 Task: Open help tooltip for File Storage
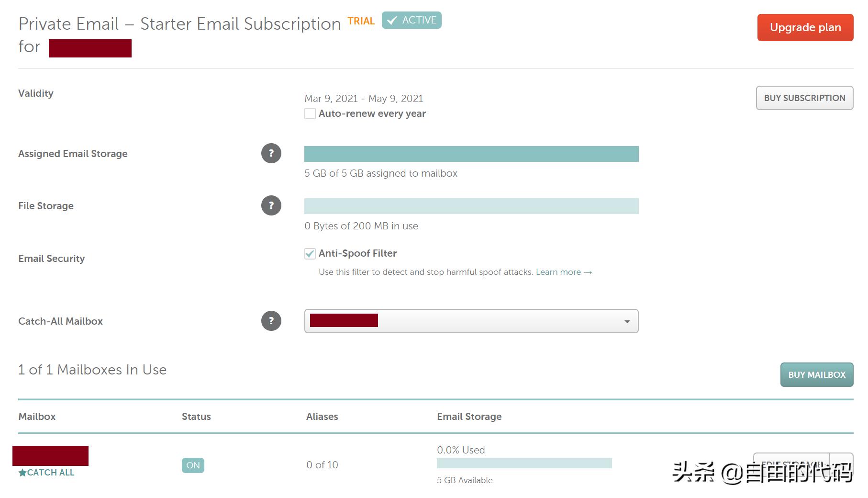[x=271, y=205]
